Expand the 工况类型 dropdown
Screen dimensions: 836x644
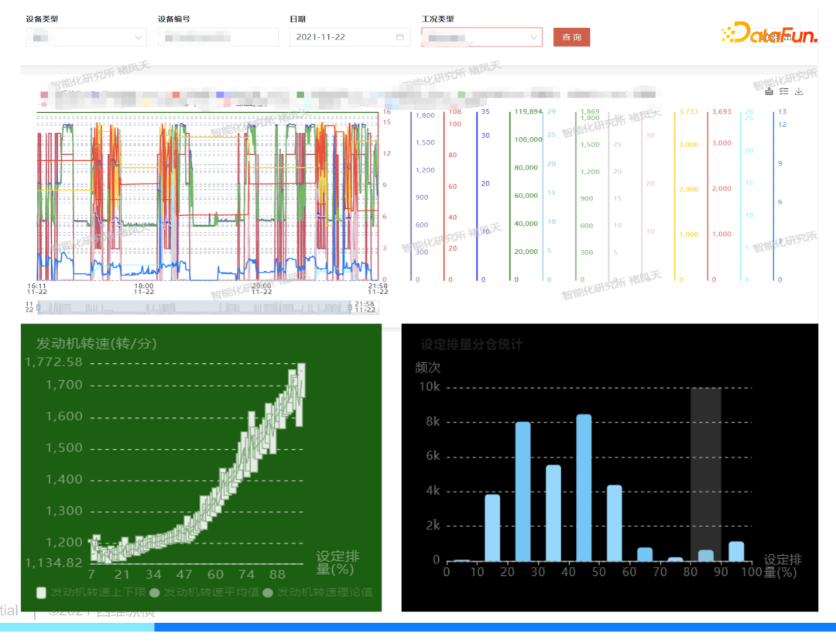[481, 37]
